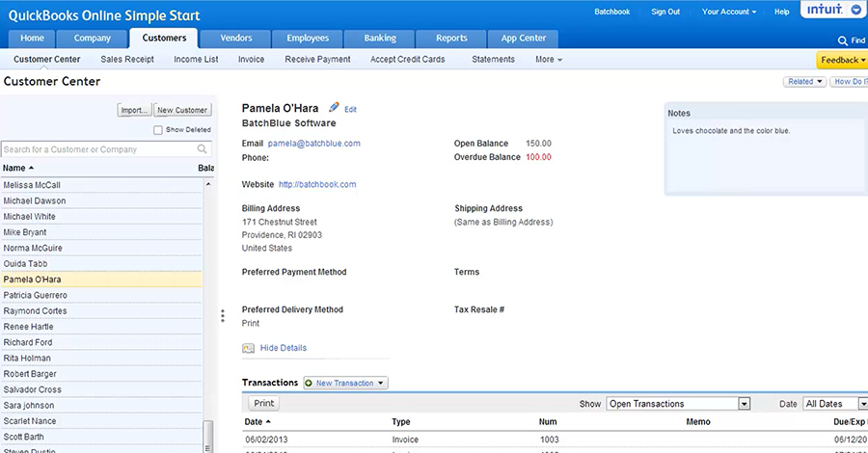The height and width of the screenshot is (453, 868).
Task: Open the App Center tab
Action: (x=523, y=39)
